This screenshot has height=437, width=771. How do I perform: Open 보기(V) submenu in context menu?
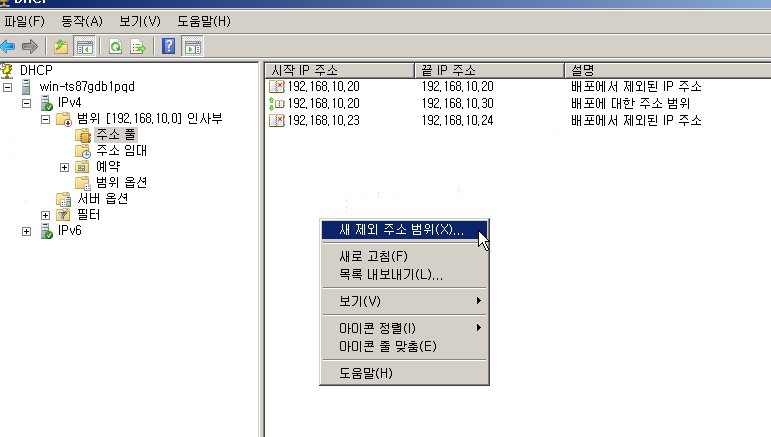(x=404, y=301)
